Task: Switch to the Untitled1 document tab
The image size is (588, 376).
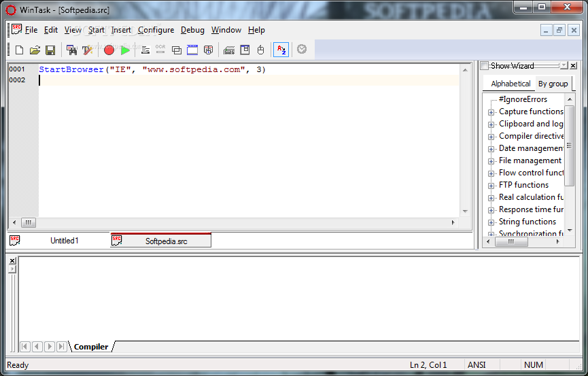Action: click(x=59, y=241)
